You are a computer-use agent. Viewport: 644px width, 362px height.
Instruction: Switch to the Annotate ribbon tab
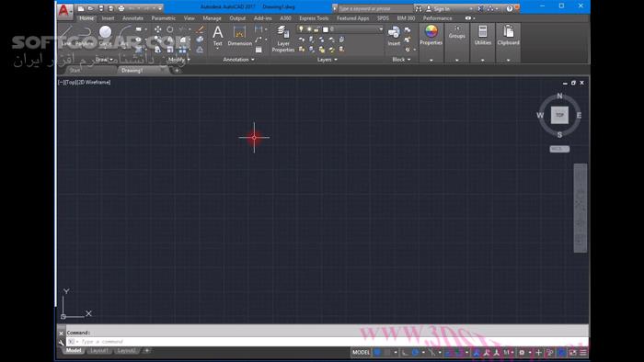[x=132, y=18]
